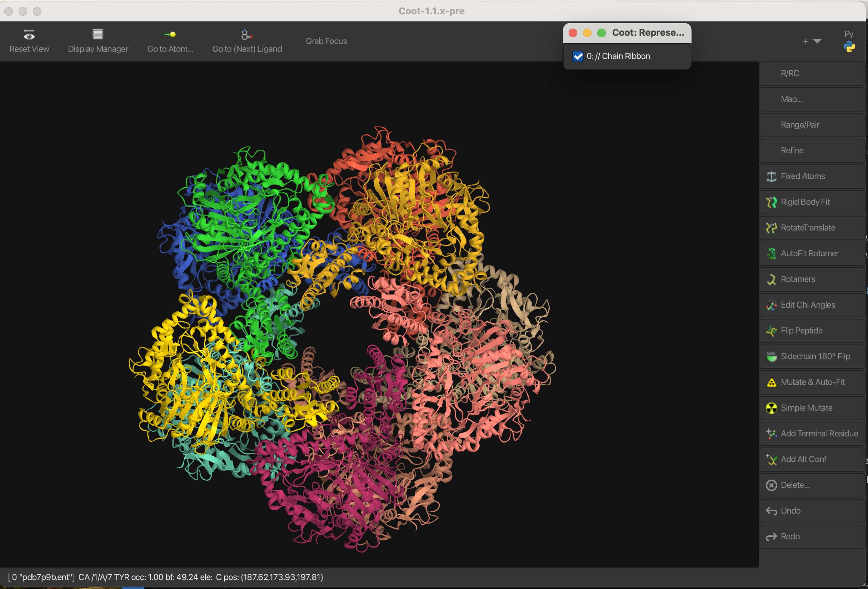Go to next ligand icon
Viewport: 868px width, 589px height.
246,35
